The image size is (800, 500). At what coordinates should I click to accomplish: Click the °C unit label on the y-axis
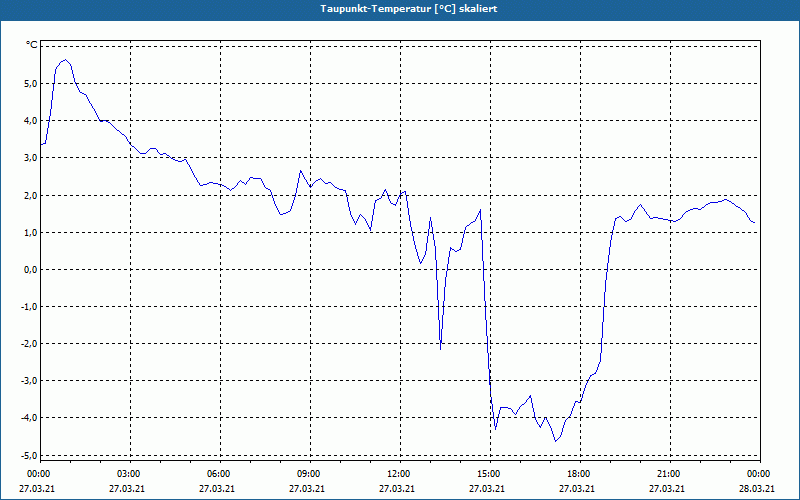(31, 45)
